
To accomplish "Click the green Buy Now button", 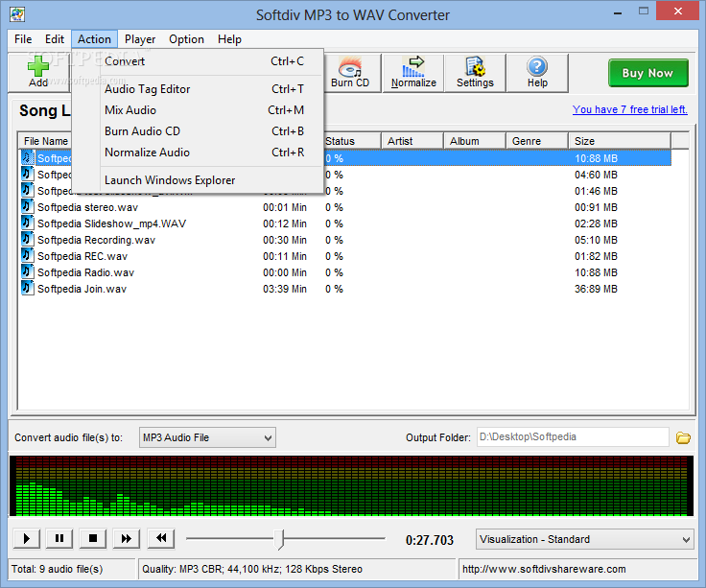I will (x=647, y=73).
